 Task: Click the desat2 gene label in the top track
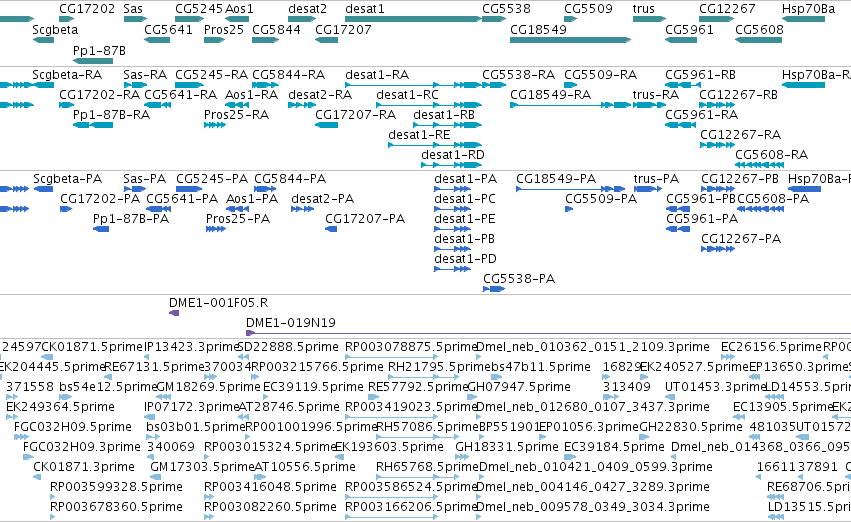(308, 9)
